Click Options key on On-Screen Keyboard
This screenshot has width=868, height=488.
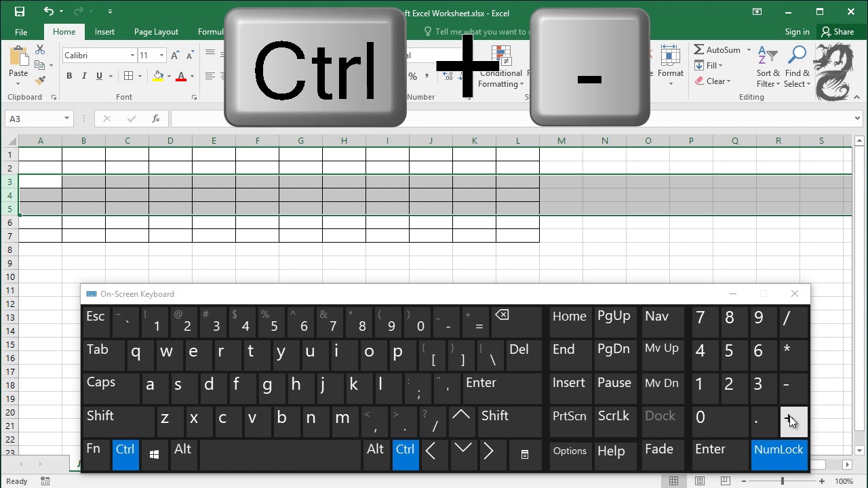(570, 455)
